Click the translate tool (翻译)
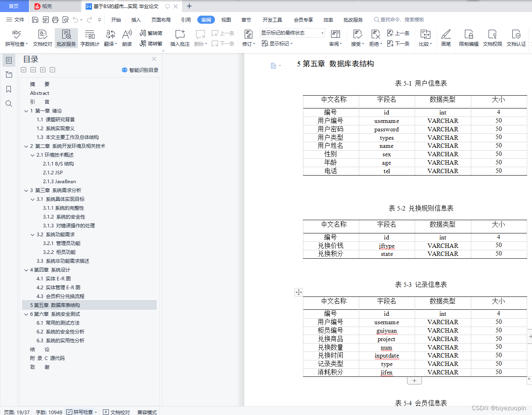 [110, 38]
